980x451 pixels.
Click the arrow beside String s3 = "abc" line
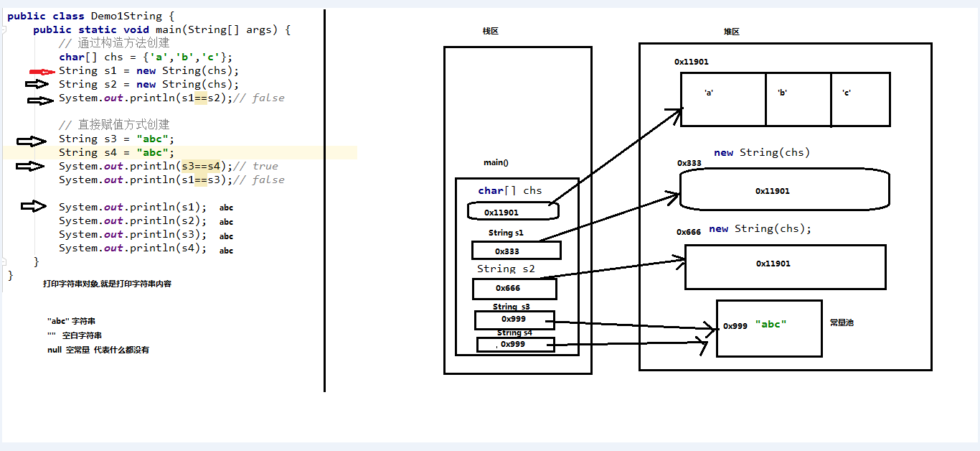tap(31, 141)
